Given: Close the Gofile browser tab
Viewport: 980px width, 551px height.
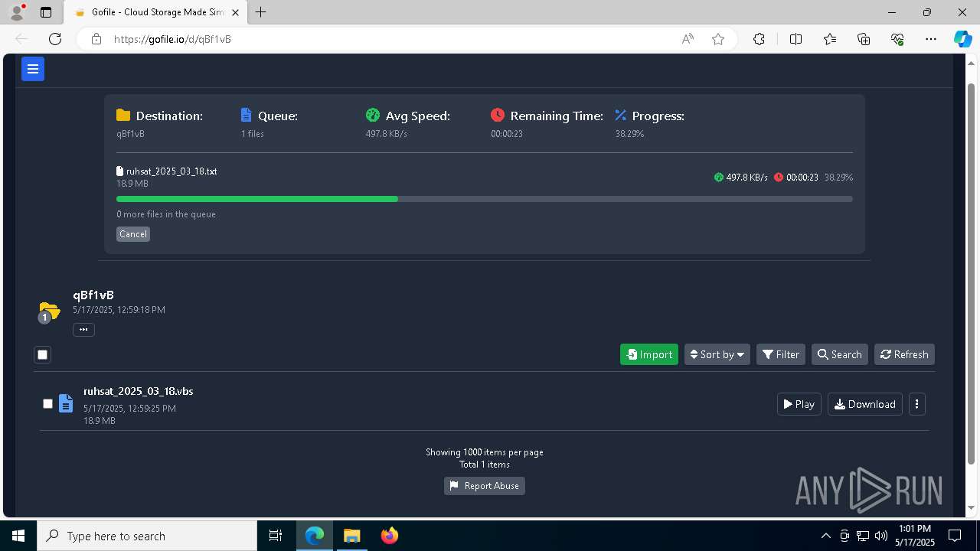Looking at the screenshot, I should point(235,12).
